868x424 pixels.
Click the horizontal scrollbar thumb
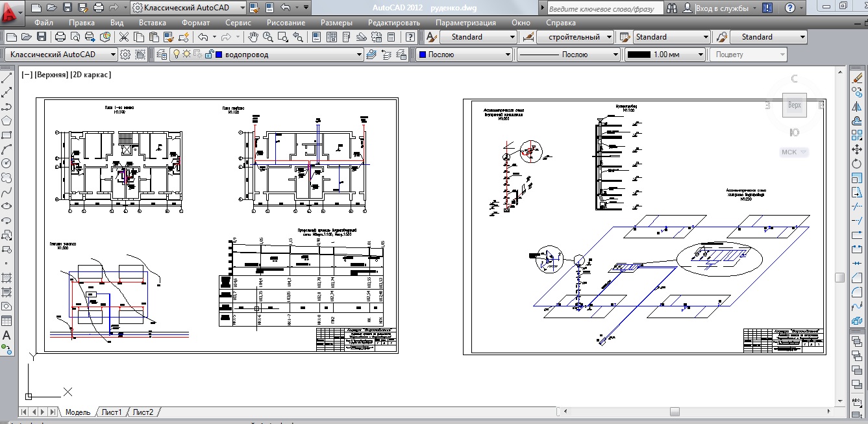[x=675, y=412]
